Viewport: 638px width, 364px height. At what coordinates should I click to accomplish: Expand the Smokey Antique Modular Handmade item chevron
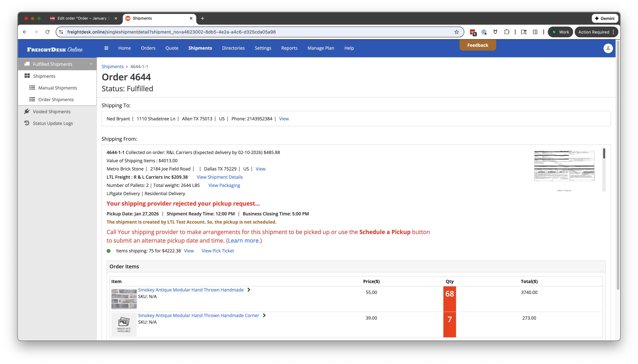[x=249, y=290]
